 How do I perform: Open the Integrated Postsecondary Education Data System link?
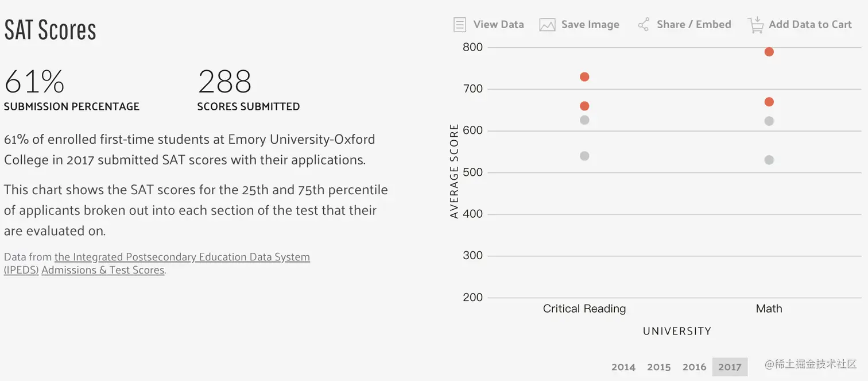182,257
